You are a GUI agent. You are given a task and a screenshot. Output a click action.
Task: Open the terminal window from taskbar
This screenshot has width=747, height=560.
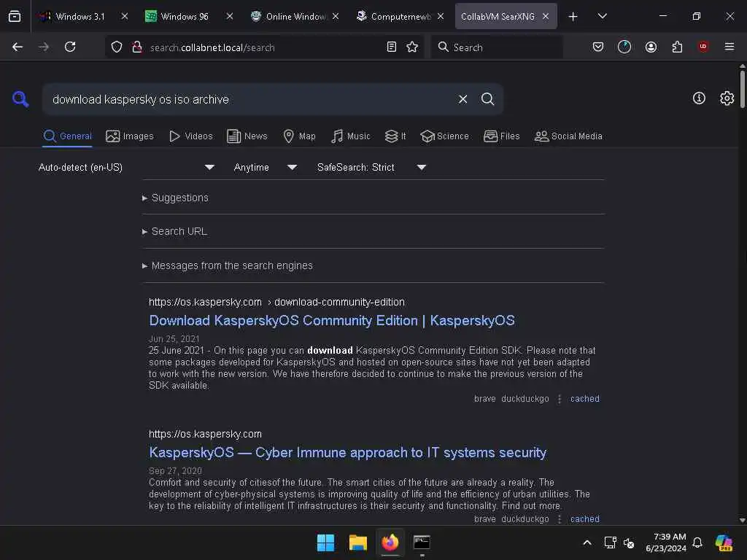coord(422,542)
